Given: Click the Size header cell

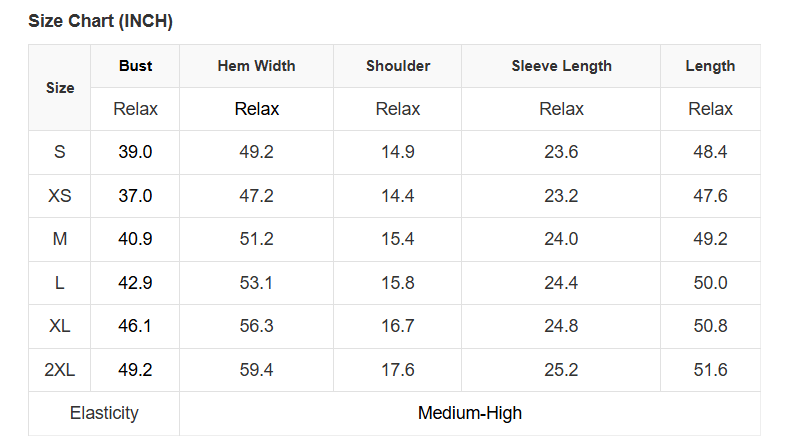Looking at the screenshot, I should (x=60, y=88).
